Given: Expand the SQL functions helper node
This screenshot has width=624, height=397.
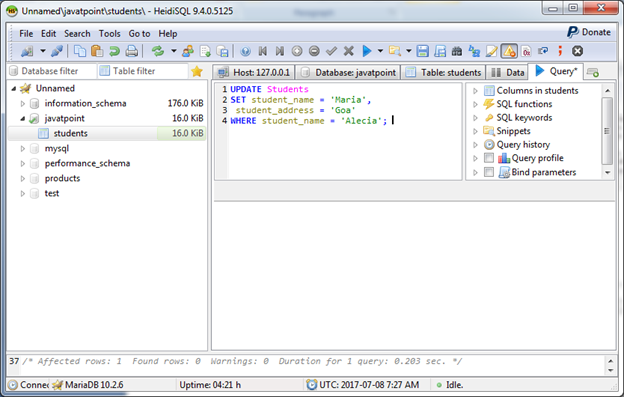Looking at the screenshot, I should click(475, 104).
